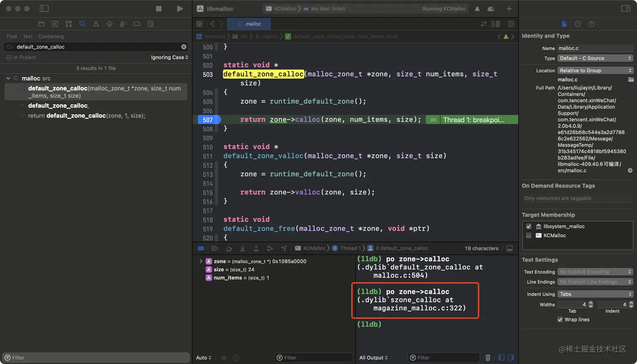Select the first default_zone_calloc(malloc_zone_t search result
Viewport: 637px width, 364px height.
click(96, 92)
